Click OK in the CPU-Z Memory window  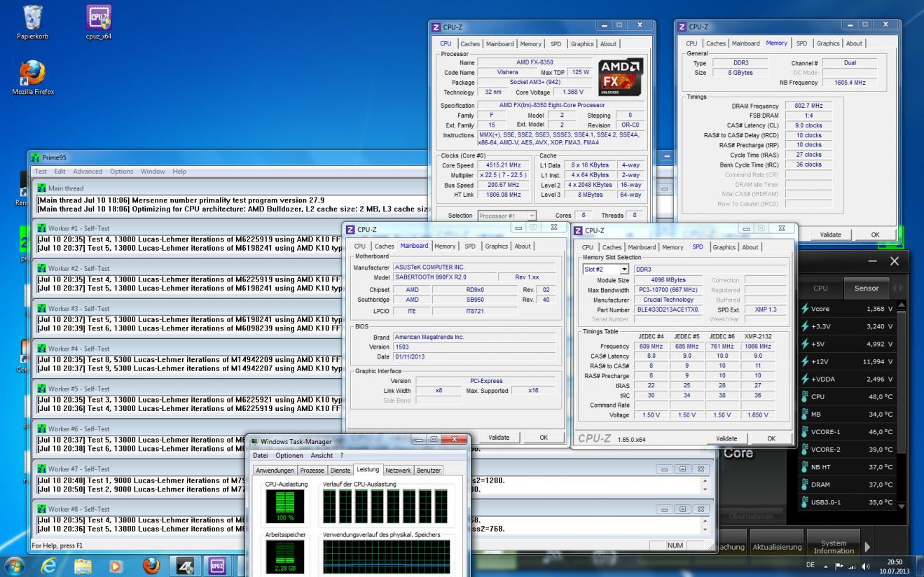point(875,235)
